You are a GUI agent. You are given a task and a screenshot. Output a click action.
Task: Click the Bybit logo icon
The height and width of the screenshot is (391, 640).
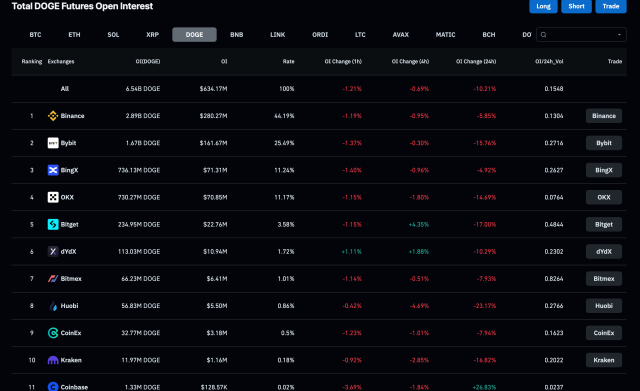click(x=53, y=143)
